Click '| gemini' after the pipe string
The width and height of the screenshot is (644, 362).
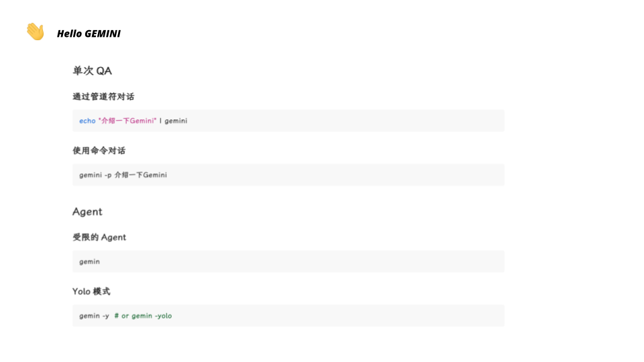pyautogui.click(x=173, y=121)
